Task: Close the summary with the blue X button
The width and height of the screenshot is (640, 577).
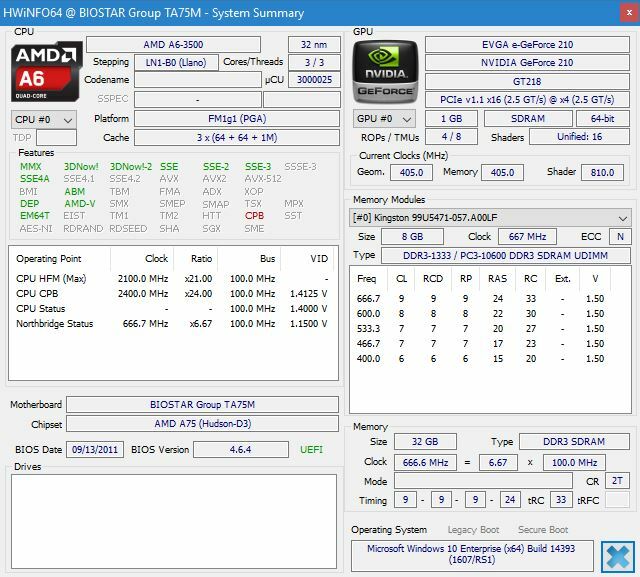Action: coord(618,557)
